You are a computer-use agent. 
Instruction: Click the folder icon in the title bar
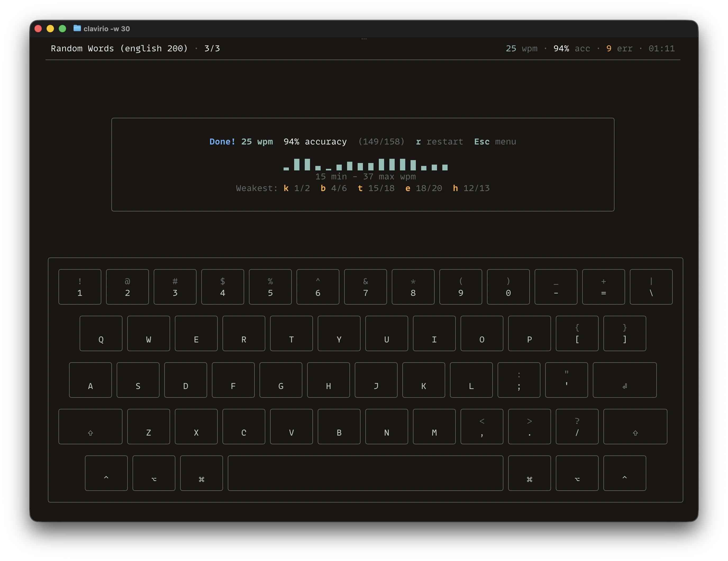77,29
